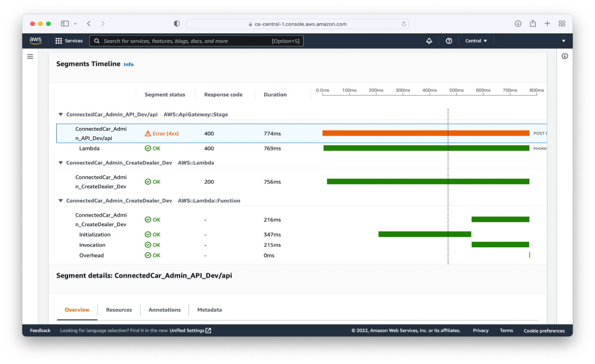
Task: Switch to the Overview tab
Action: point(77,310)
